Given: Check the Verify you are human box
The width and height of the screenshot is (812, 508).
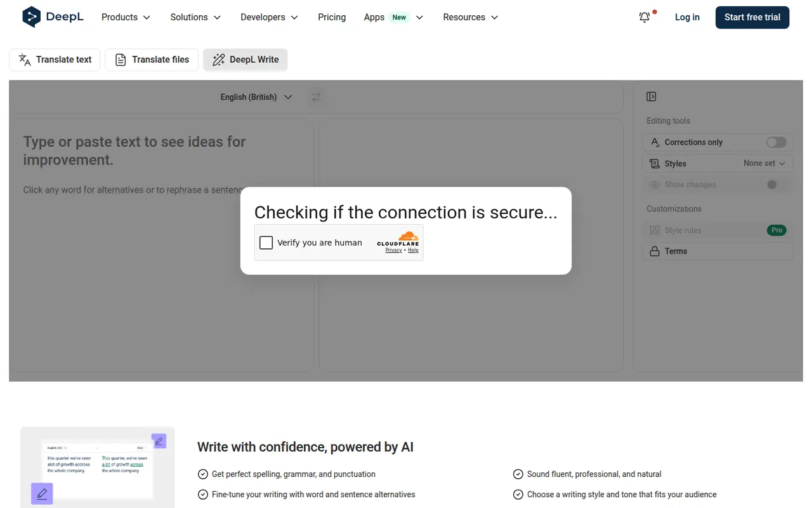Looking at the screenshot, I should (266, 243).
